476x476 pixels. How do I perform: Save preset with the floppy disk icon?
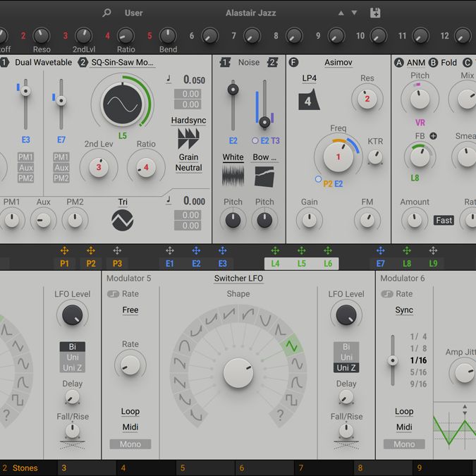[x=375, y=13]
